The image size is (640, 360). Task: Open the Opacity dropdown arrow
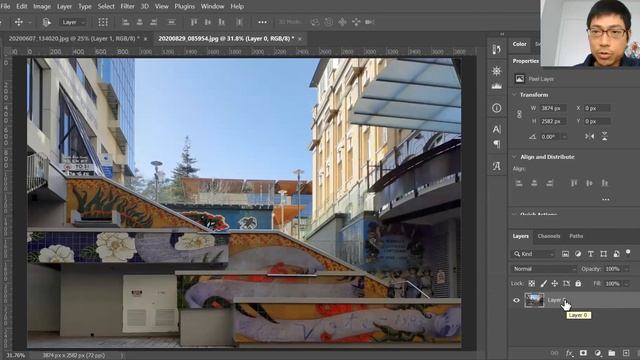(x=626, y=269)
